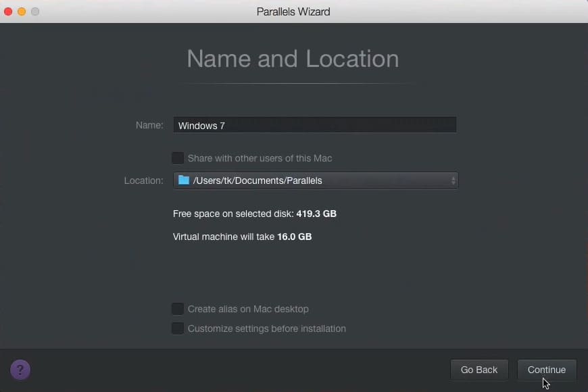Screen dimensions: 588x392
Task: Click the Go Back button
Action: pos(479,370)
